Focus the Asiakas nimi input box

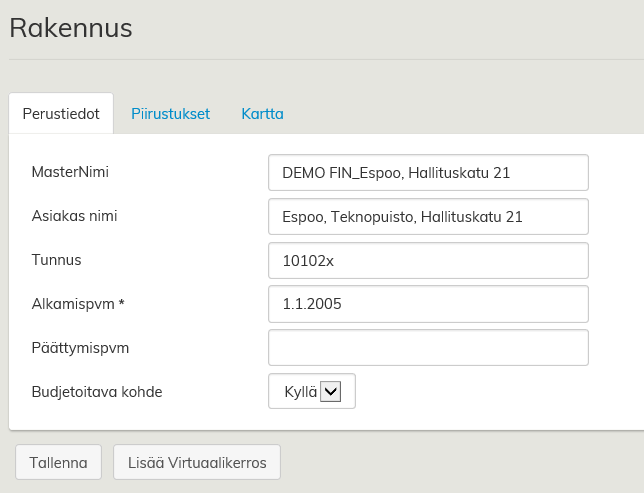428,216
